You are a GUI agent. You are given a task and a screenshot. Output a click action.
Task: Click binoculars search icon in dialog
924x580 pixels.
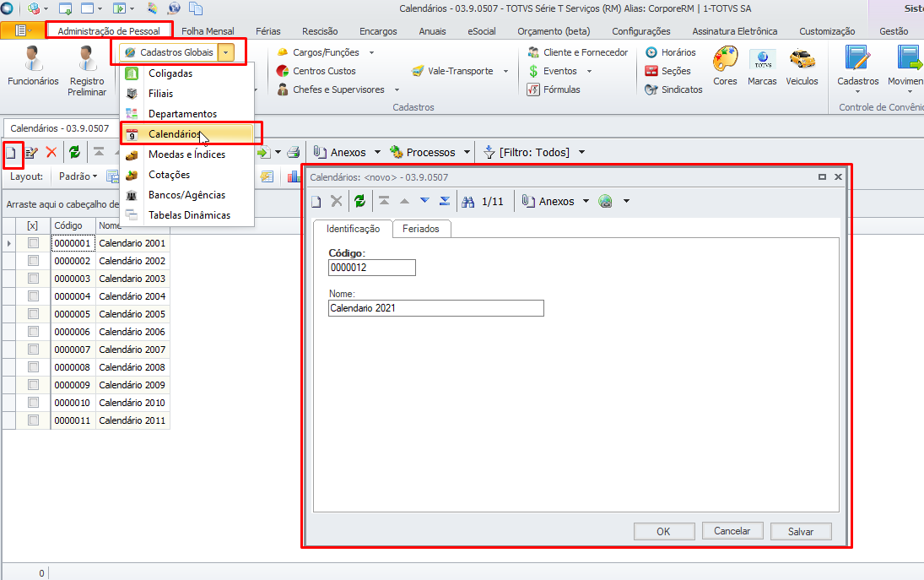(x=467, y=202)
